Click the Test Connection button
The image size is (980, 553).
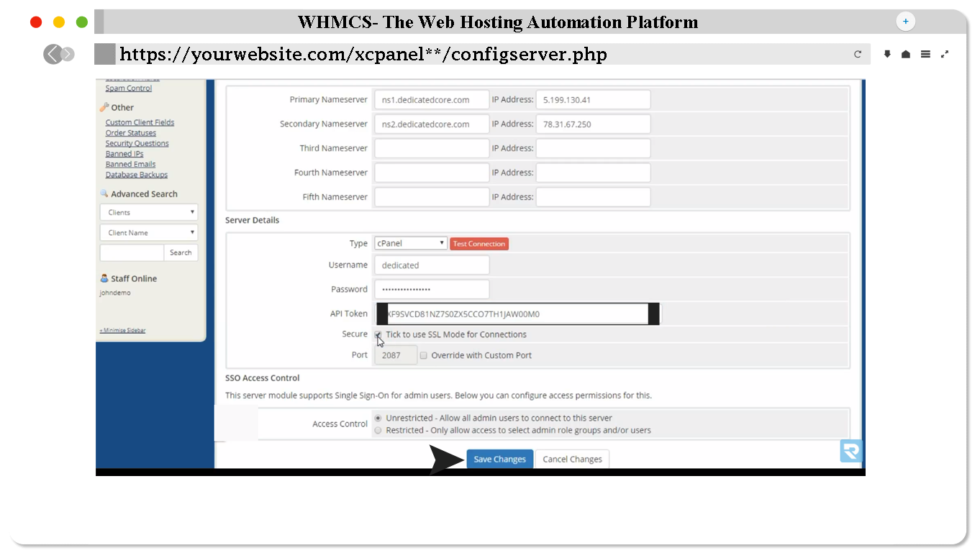click(x=479, y=244)
